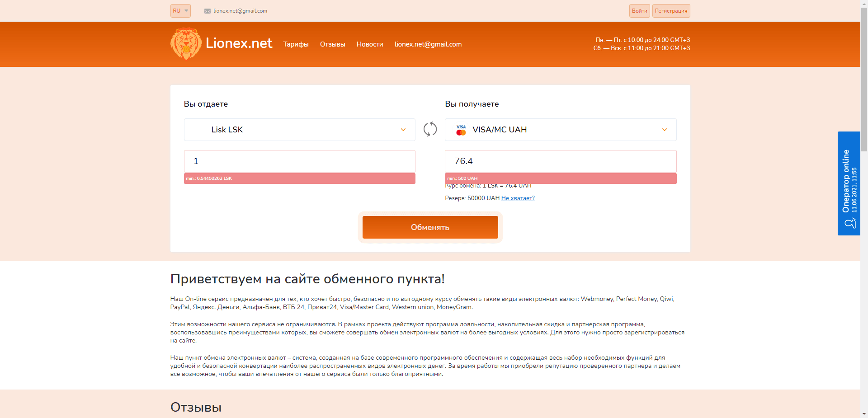Click the VISA/MC card logo icon
This screenshot has width=868, height=418.
click(x=461, y=130)
